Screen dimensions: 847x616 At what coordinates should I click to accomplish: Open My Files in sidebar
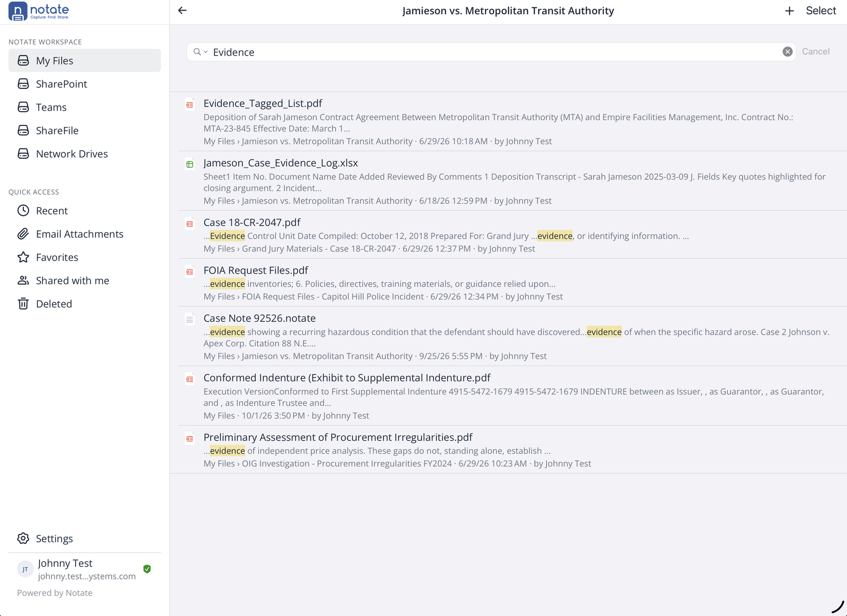tap(85, 60)
